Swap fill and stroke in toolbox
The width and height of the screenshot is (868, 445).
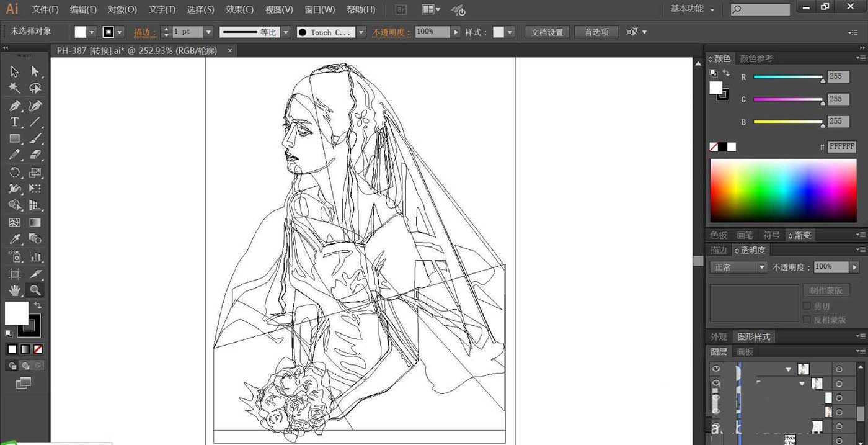(38, 305)
